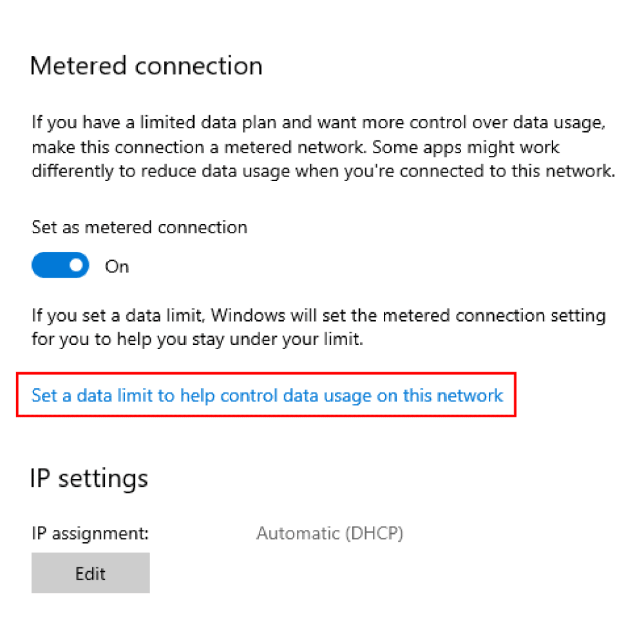The image size is (644, 644).
Task: Click the "IP assignment:" label
Action: (90, 533)
